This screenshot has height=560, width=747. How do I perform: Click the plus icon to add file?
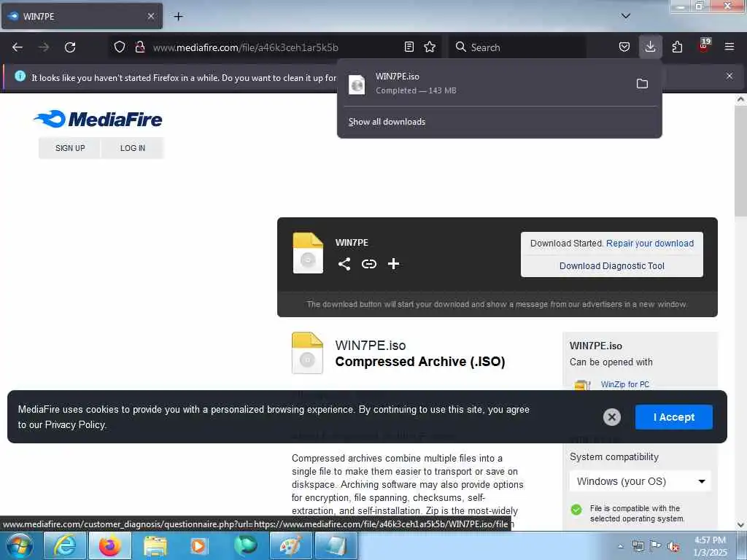pos(393,264)
